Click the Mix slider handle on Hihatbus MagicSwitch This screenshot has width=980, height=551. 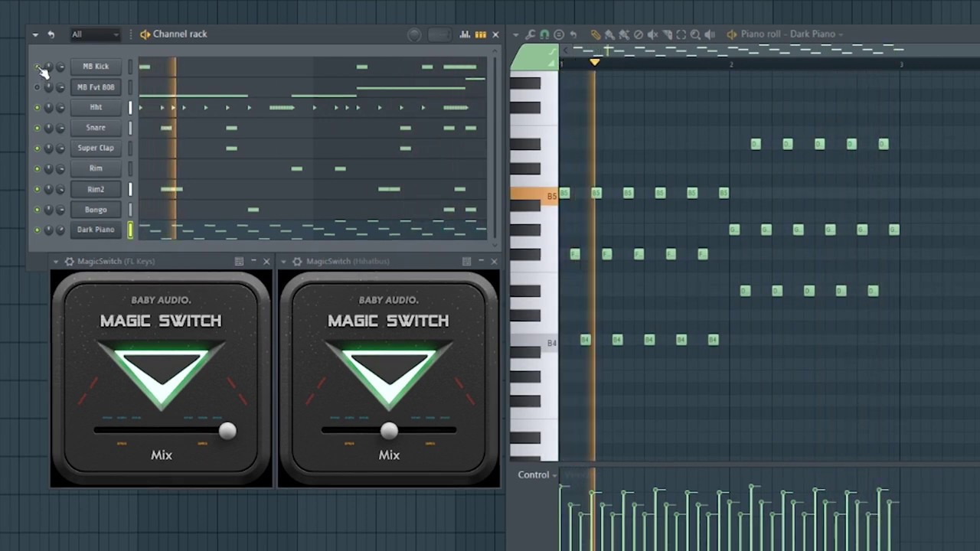[x=389, y=431]
